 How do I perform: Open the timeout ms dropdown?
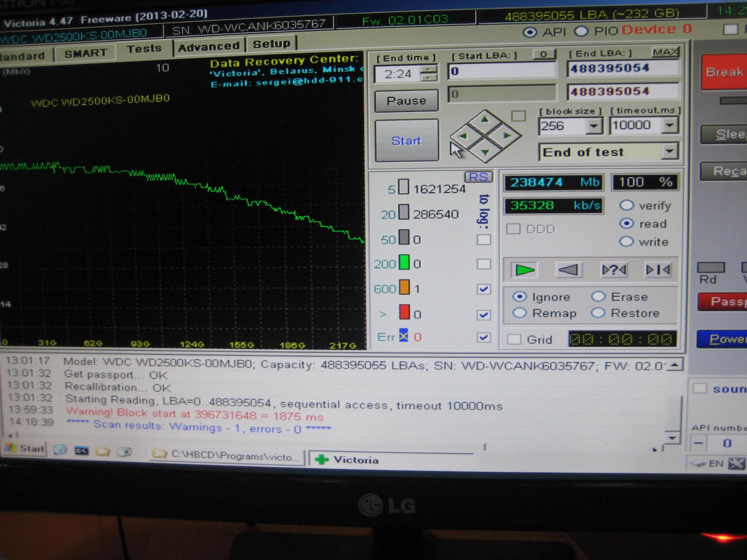point(670,125)
